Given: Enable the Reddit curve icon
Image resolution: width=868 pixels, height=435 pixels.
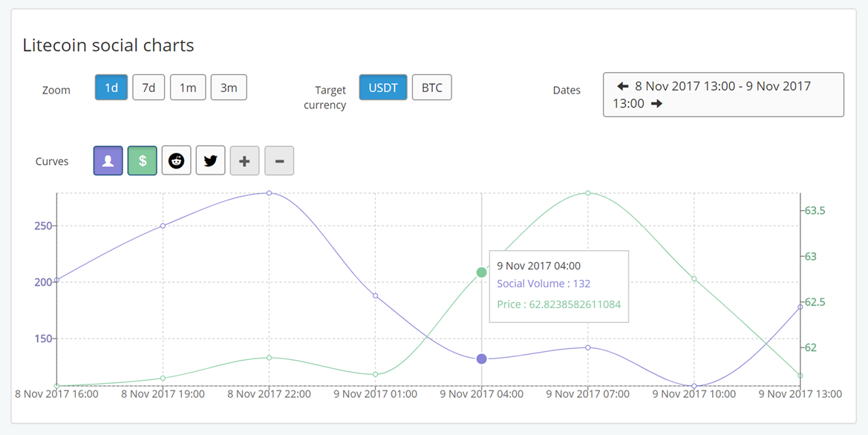Looking at the screenshot, I should click(177, 160).
